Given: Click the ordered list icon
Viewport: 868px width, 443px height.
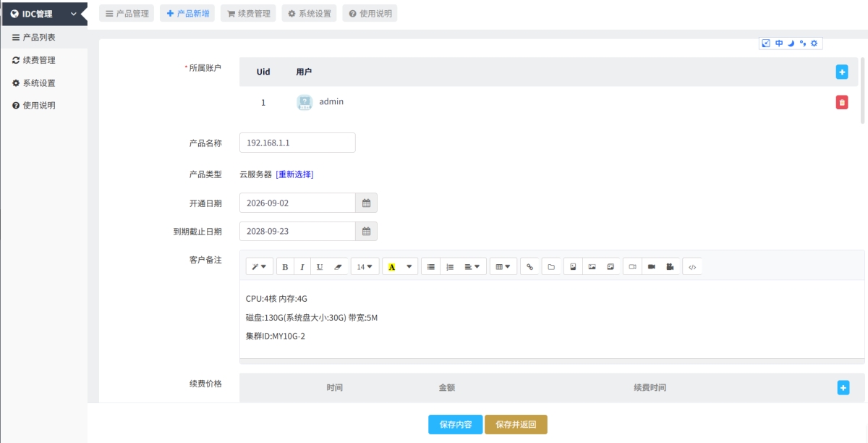Looking at the screenshot, I should (x=450, y=267).
